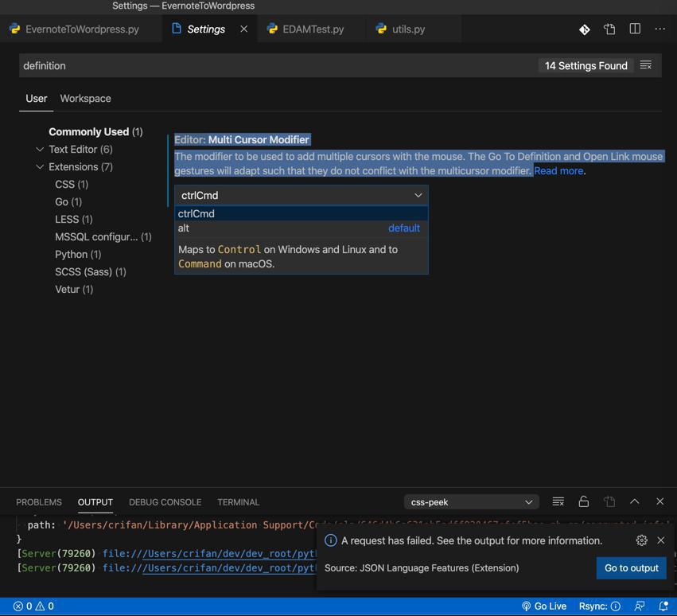The image size is (677, 616).
Task: Clear the settings search input icon
Action: point(646,65)
